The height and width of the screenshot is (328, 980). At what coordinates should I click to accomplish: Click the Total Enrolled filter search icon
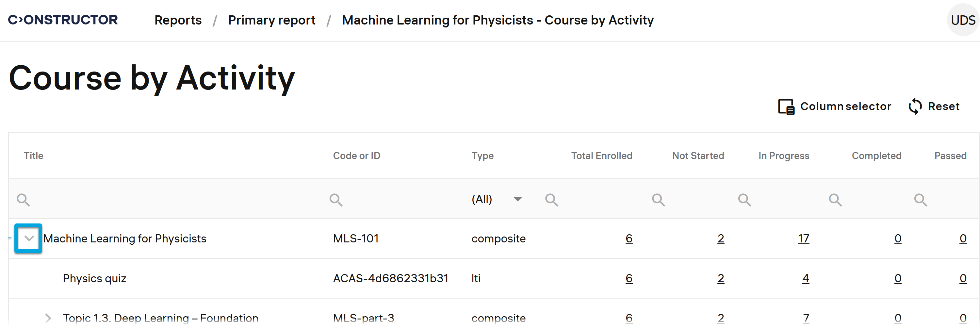pos(552,200)
